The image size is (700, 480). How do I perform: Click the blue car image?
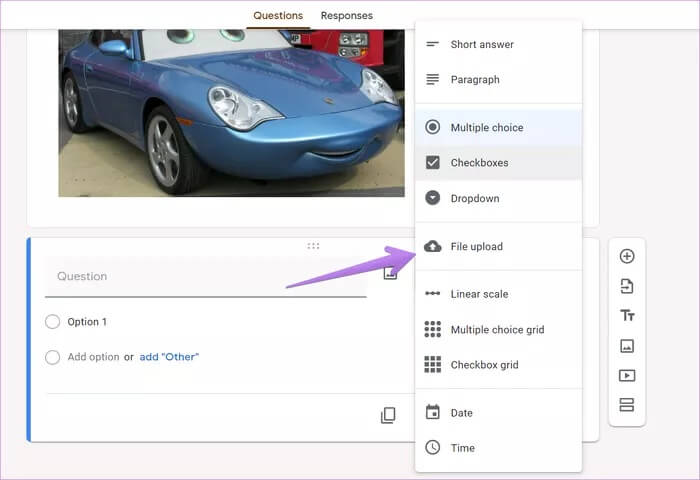[230, 110]
